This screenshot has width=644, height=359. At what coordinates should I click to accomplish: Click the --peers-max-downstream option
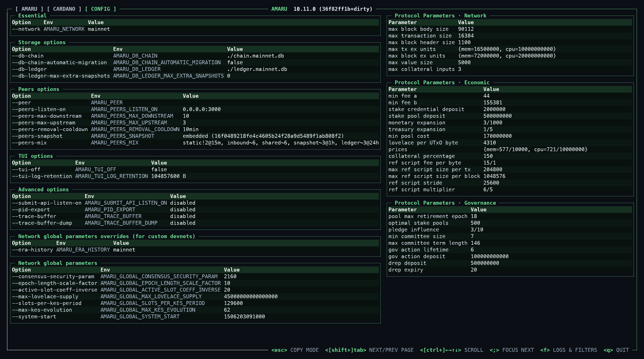(47, 116)
